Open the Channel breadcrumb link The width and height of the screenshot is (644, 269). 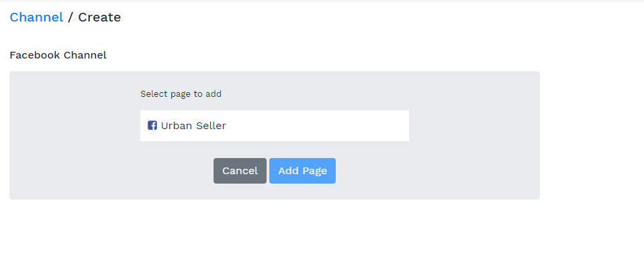click(36, 17)
